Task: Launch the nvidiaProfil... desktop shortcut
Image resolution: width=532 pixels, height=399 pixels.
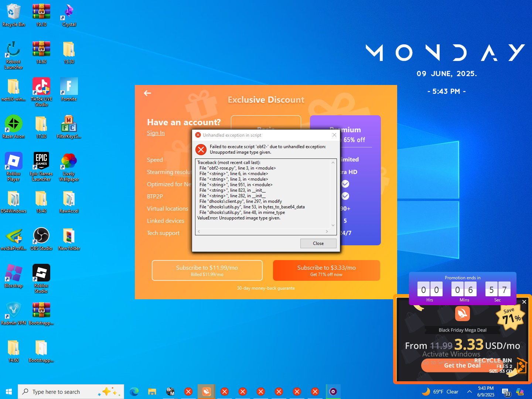Action: pos(14,239)
